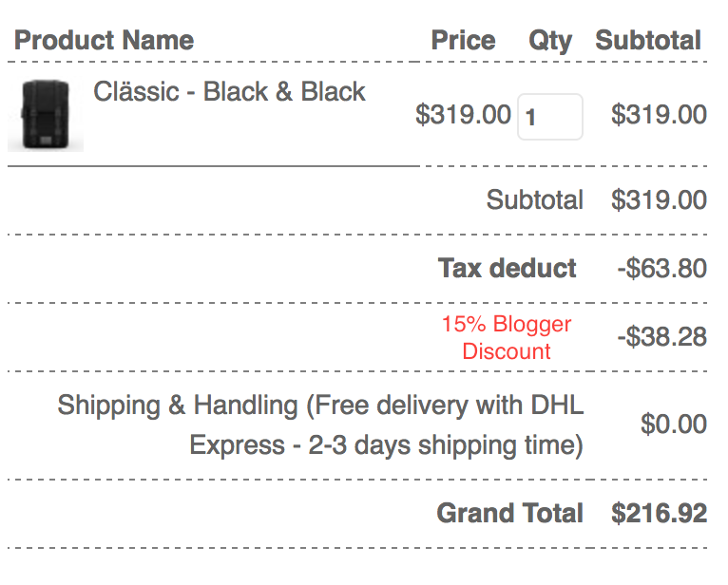Click the Subtotal label in totals
The image size is (728, 585).
point(534,200)
